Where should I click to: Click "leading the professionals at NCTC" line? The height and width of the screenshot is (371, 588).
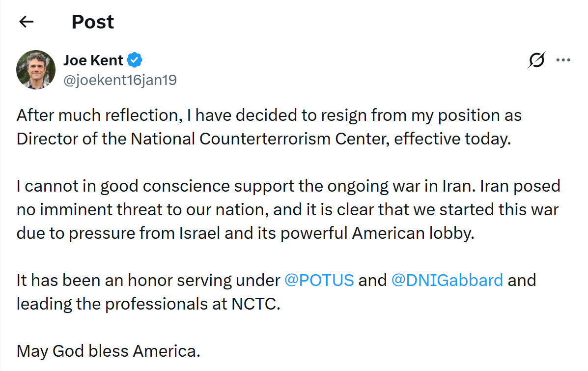point(147,304)
